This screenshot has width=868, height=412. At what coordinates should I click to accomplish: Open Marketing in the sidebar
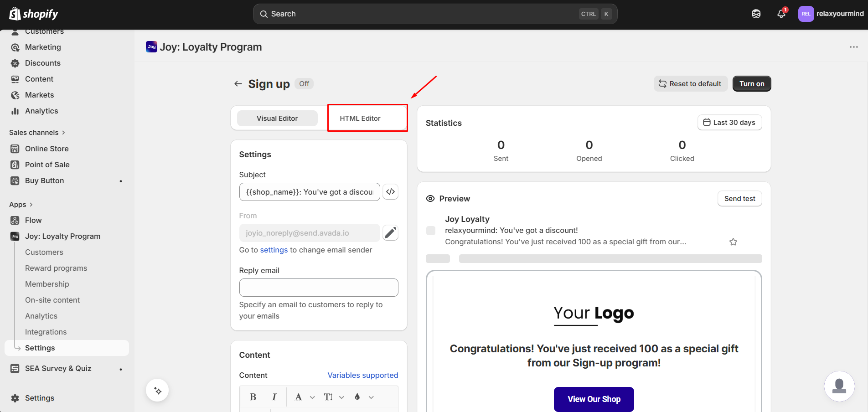pyautogui.click(x=43, y=47)
